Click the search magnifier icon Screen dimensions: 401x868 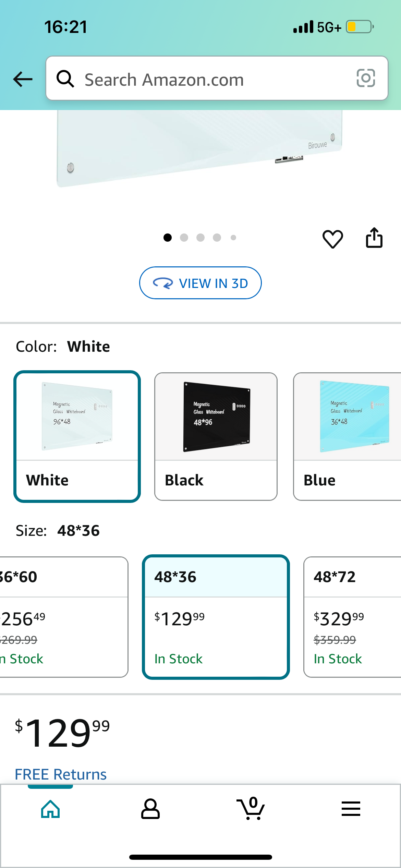pos(65,79)
